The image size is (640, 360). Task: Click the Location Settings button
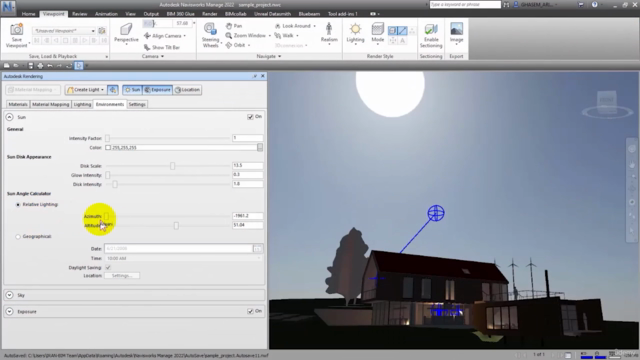coord(122,276)
